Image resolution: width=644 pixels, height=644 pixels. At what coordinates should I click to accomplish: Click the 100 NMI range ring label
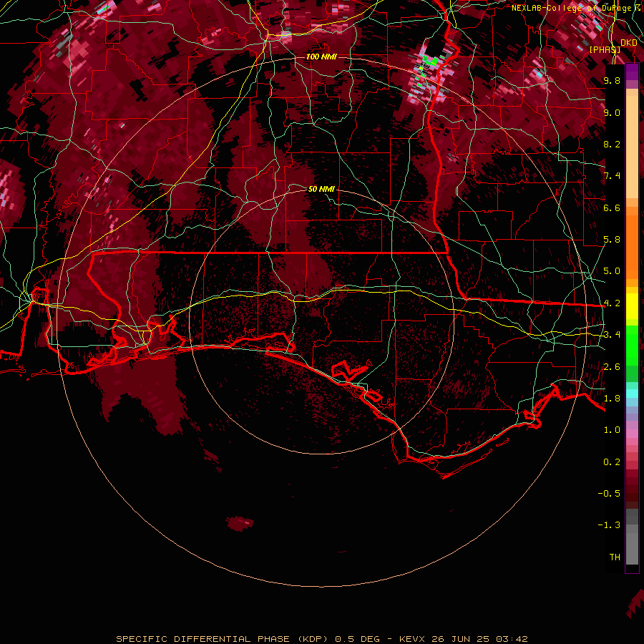tap(321, 57)
